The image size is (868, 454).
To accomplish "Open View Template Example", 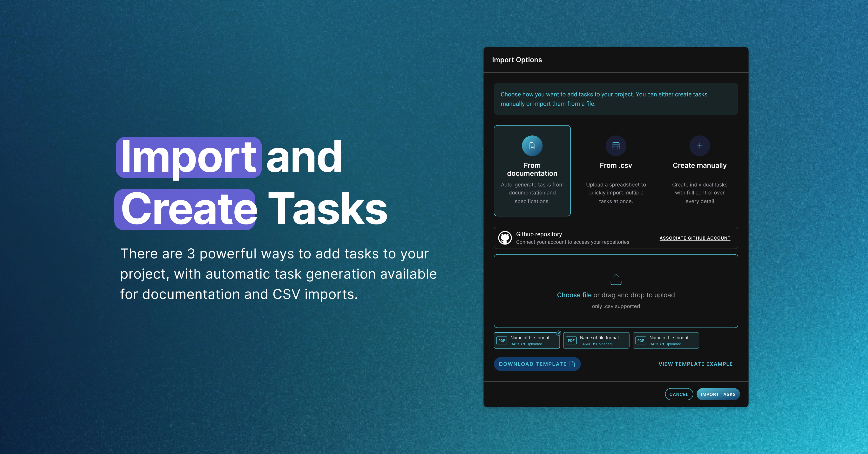I will 695,364.
